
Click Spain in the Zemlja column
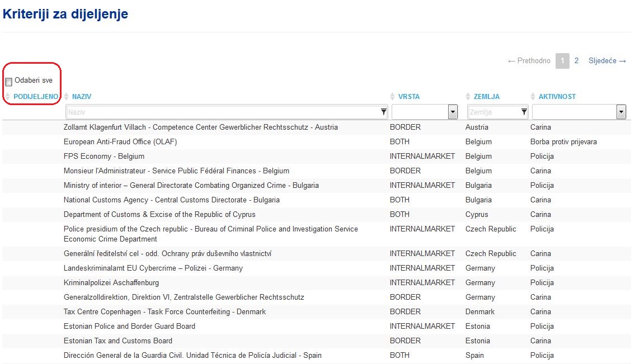tap(474, 356)
